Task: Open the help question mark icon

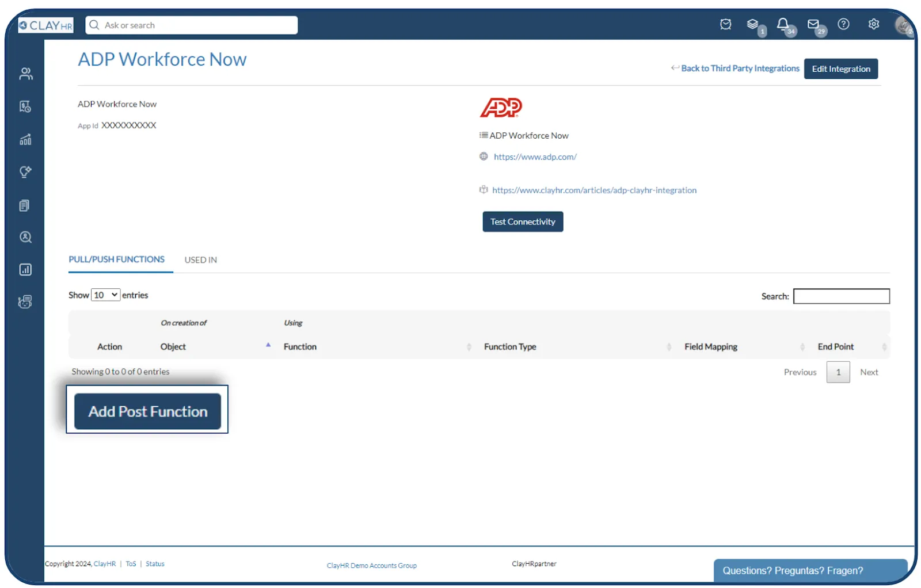Action: click(x=843, y=24)
